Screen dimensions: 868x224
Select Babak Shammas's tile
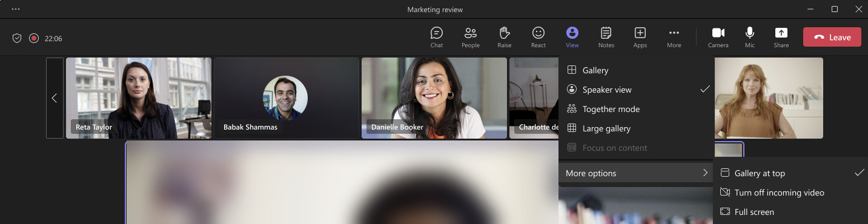click(x=287, y=98)
